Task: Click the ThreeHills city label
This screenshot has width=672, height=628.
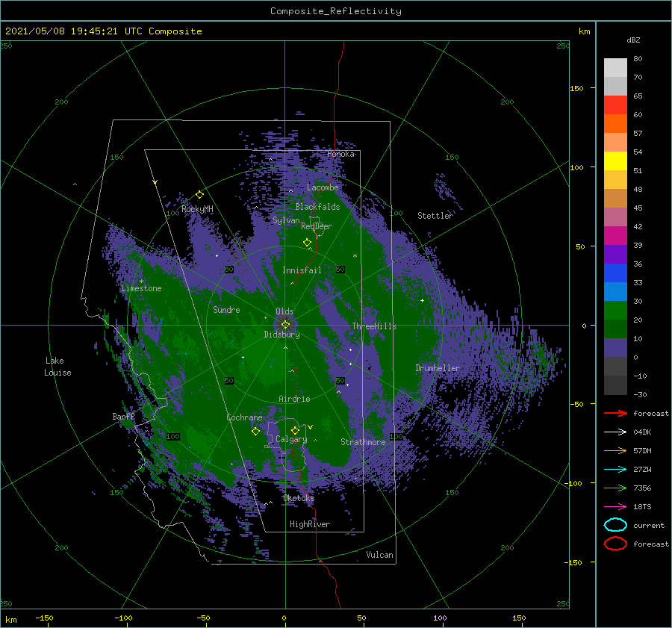Action: 374,326
